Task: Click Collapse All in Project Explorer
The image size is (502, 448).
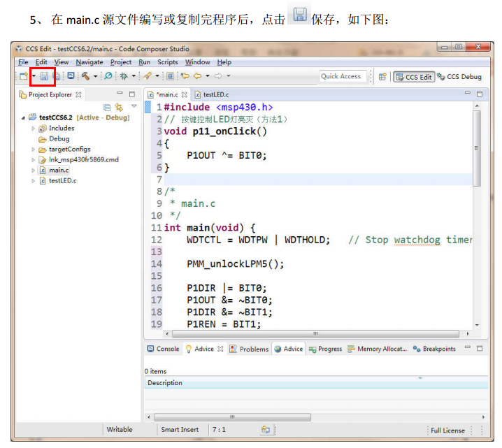Action: point(107,107)
